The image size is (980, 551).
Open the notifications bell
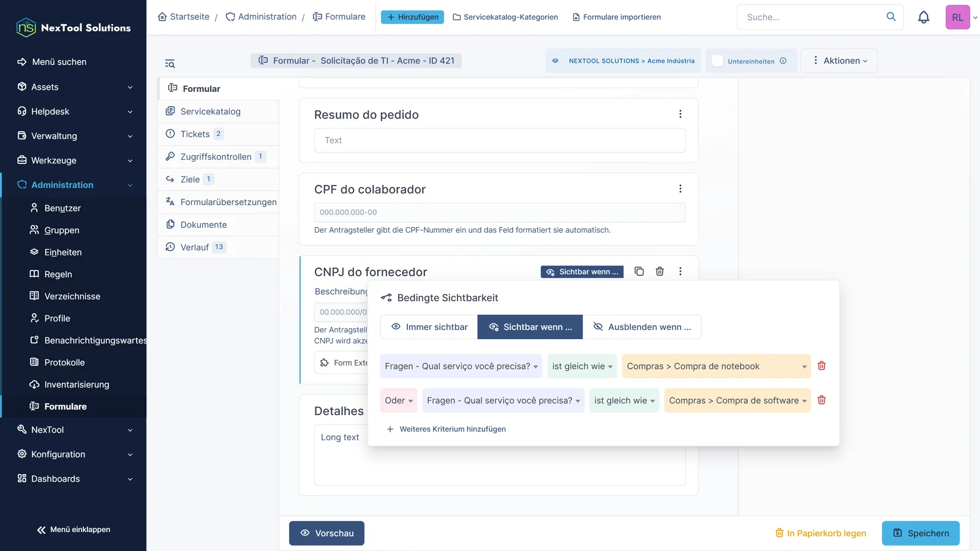924,17
